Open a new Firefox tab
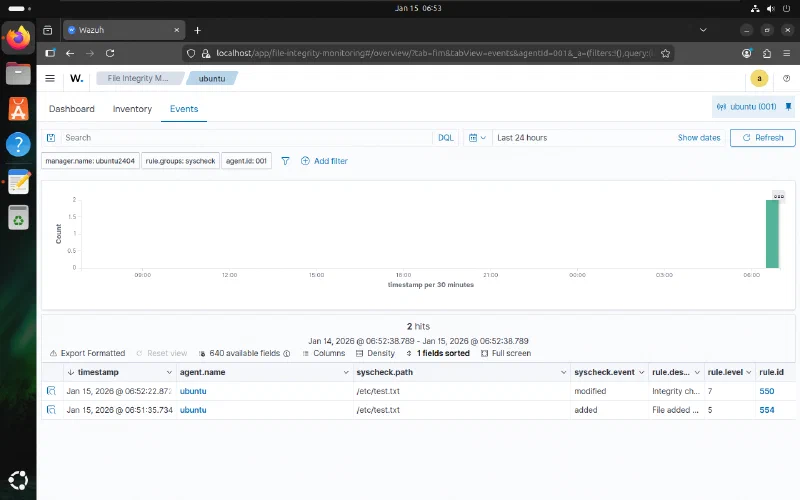The width and height of the screenshot is (800, 500). 197,30
